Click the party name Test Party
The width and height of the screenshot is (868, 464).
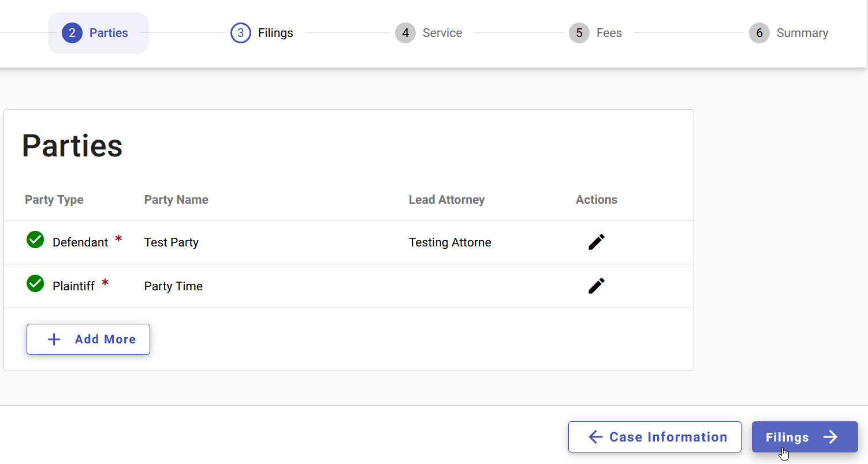[172, 242]
